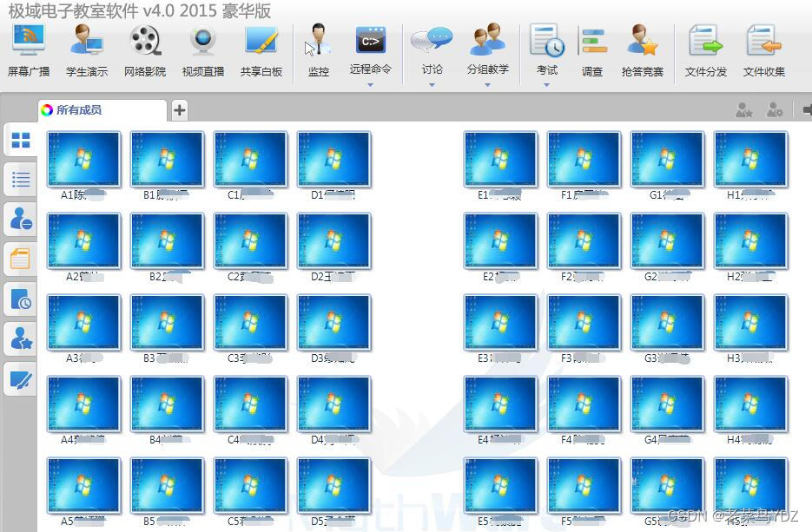
Task: Select student screen C1
Action: [x=250, y=160]
